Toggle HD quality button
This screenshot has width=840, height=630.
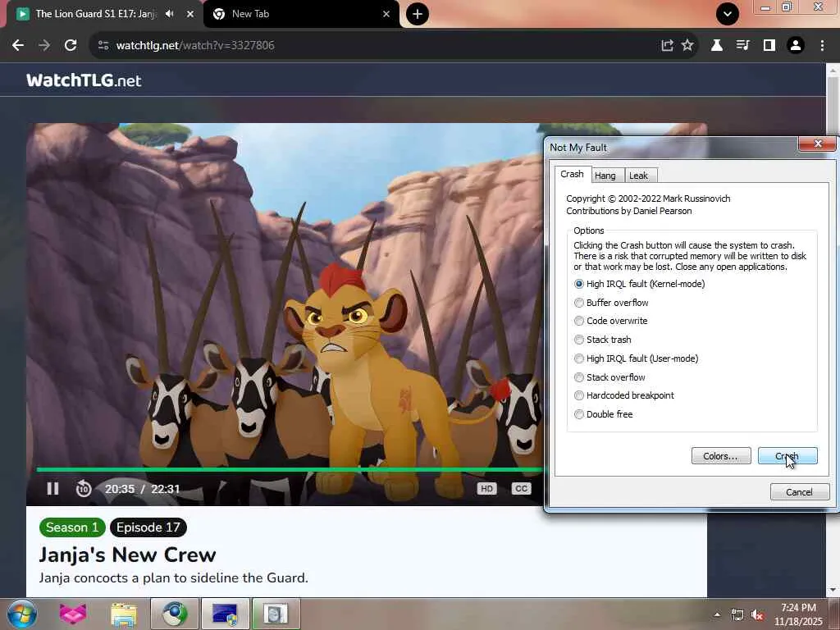[x=486, y=489]
